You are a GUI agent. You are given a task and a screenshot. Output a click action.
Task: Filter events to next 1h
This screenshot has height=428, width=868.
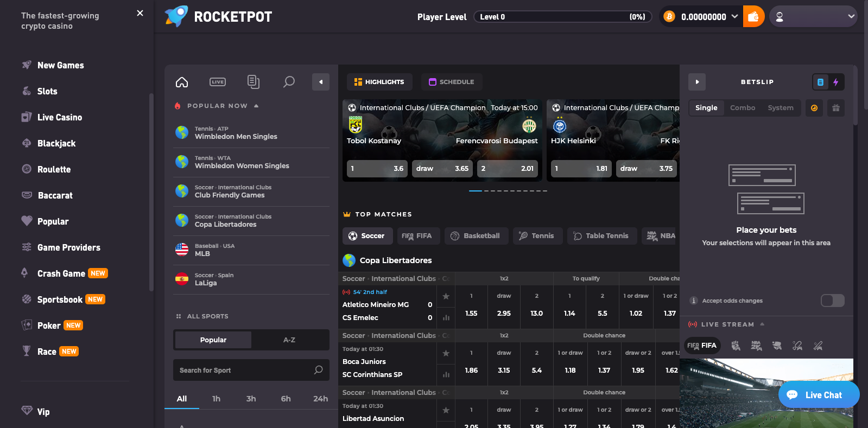tap(216, 399)
